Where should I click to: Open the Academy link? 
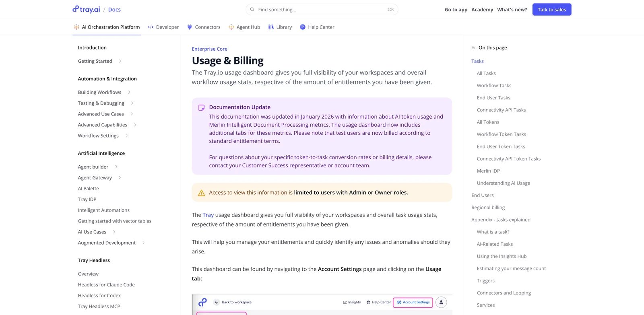(x=482, y=10)
